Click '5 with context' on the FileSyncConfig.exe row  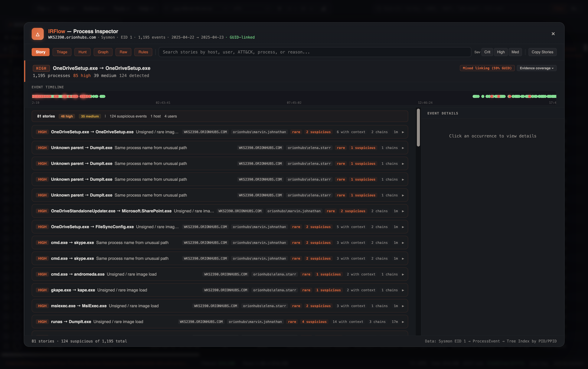[351, 227]
